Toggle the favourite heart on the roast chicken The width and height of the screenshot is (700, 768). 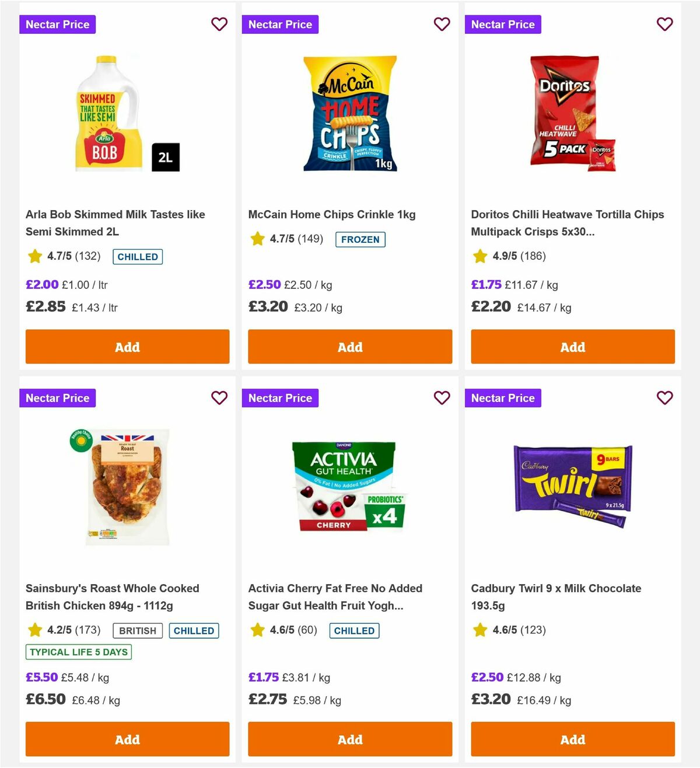click(219, 397)
